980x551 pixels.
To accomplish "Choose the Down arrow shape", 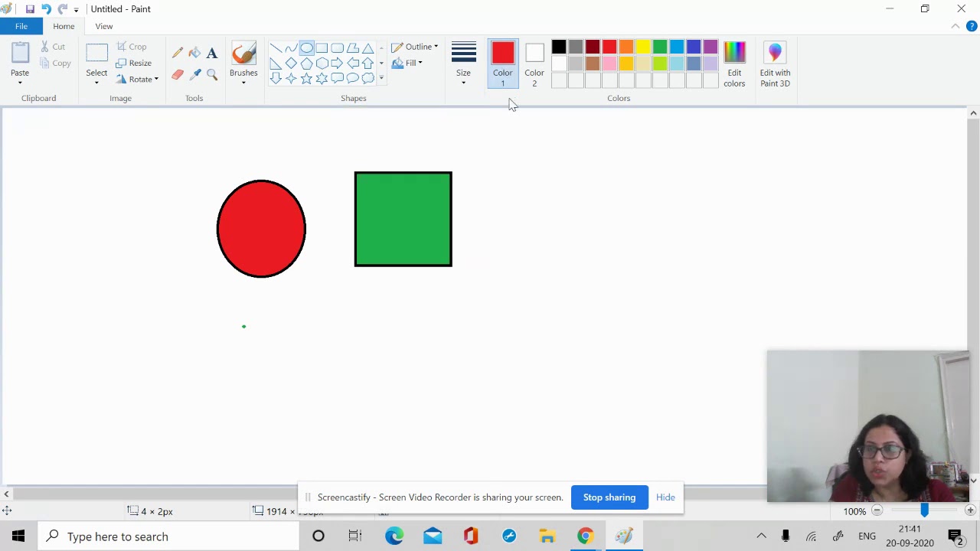I will (x=276, y=78).
